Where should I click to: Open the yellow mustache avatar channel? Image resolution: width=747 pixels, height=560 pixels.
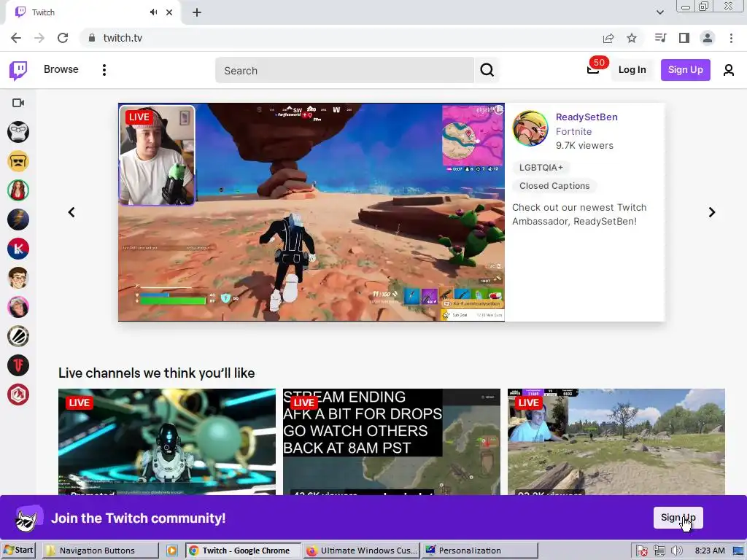(x=18, y=161)
